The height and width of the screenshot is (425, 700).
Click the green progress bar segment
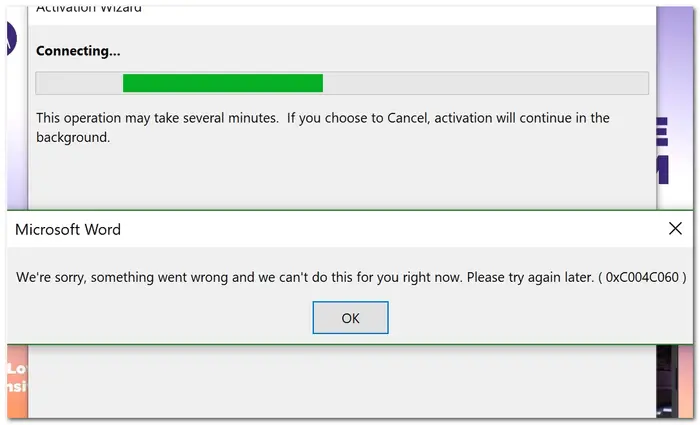coord(222,83)
